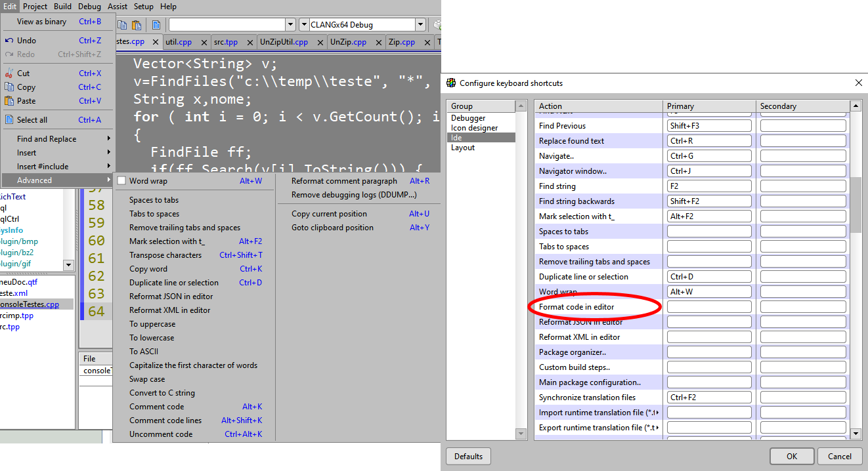This screenshot has width=868, height=471.
Task: Click the Select all document icon
Action: click(x=9, y=120)
